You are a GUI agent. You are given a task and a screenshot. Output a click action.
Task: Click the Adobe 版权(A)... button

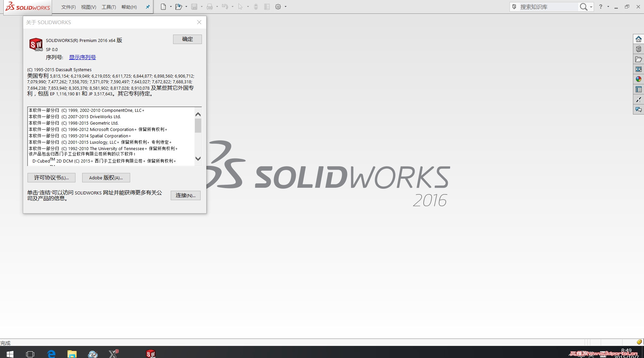[106, 178]
